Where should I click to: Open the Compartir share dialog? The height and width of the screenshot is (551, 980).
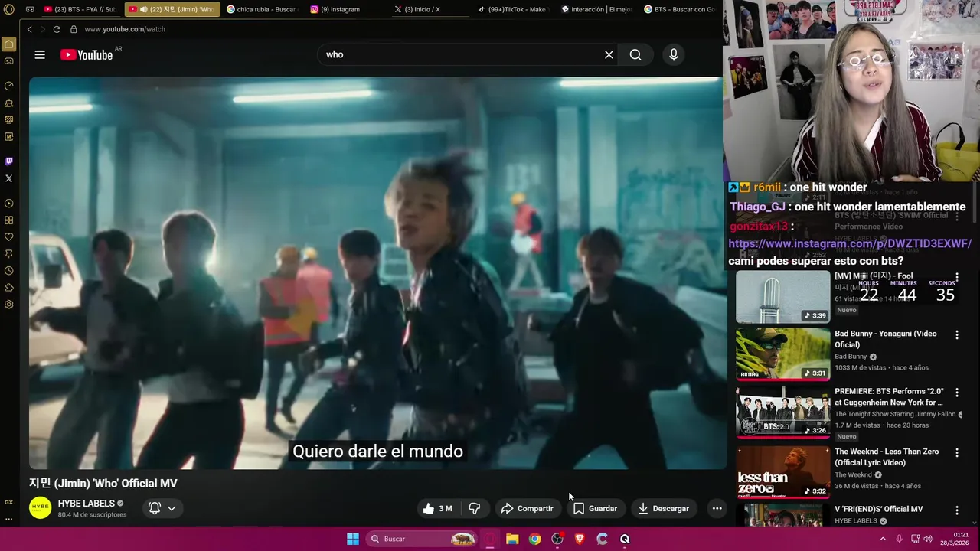(x=527, y=508)
